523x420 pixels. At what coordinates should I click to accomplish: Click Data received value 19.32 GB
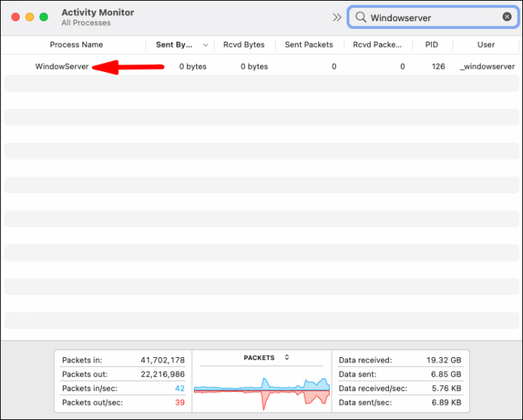pos(443,360)
